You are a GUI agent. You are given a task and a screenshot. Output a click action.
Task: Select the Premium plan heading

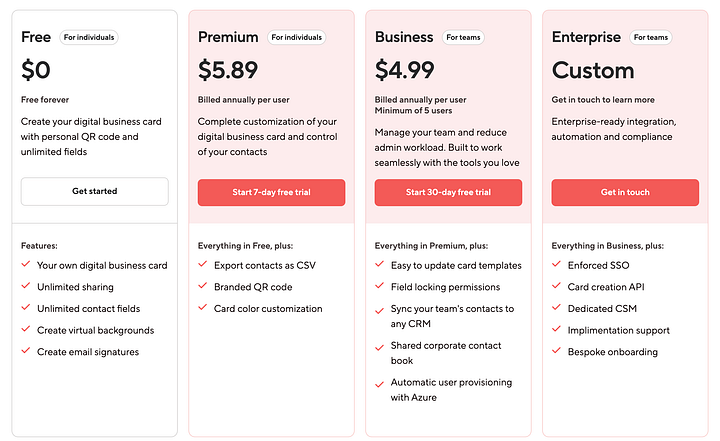(x=228, y=37)
